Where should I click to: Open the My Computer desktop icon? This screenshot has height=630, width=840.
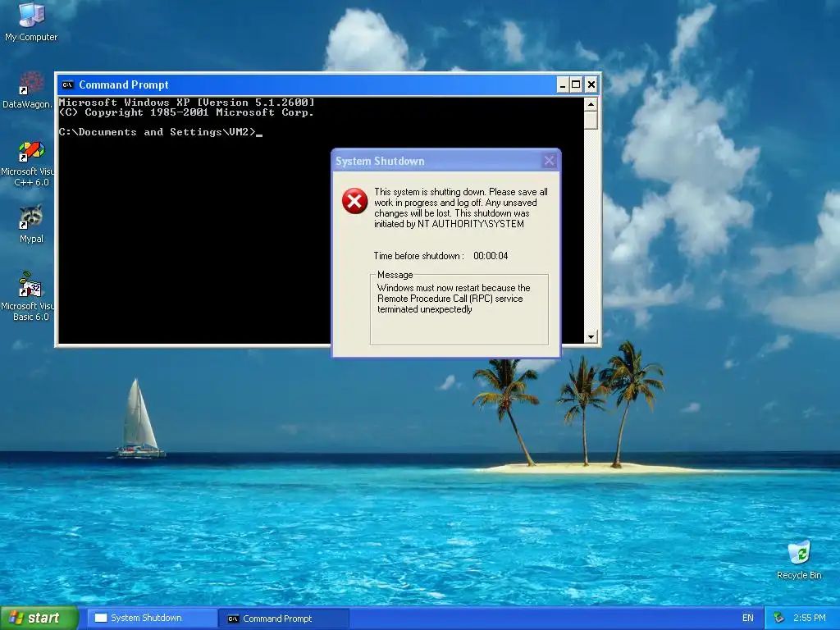[x=31, y=21]
